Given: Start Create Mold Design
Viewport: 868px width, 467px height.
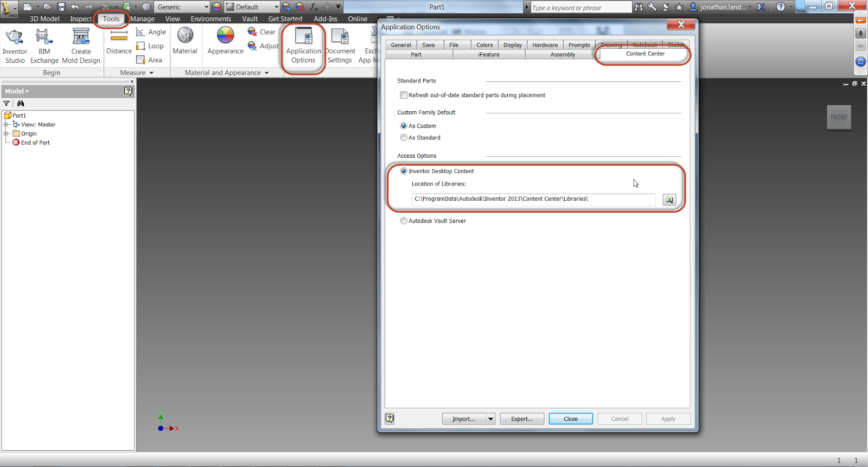Looking at the screenshot, I should (81, 46).
